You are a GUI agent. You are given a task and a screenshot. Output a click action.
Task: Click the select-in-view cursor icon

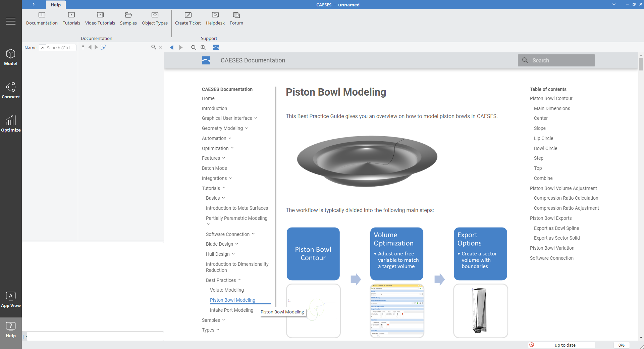click(x=103, y=47)
